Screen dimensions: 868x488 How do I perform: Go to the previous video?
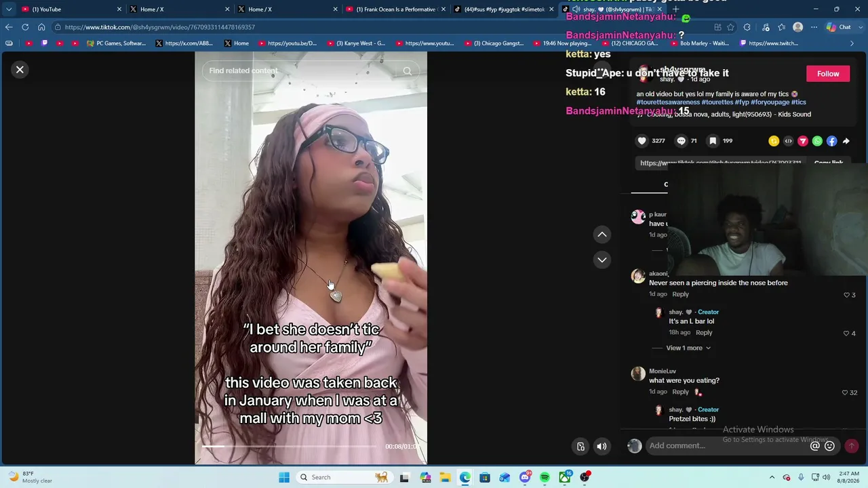pyautogui.click(x=601, y=235)
